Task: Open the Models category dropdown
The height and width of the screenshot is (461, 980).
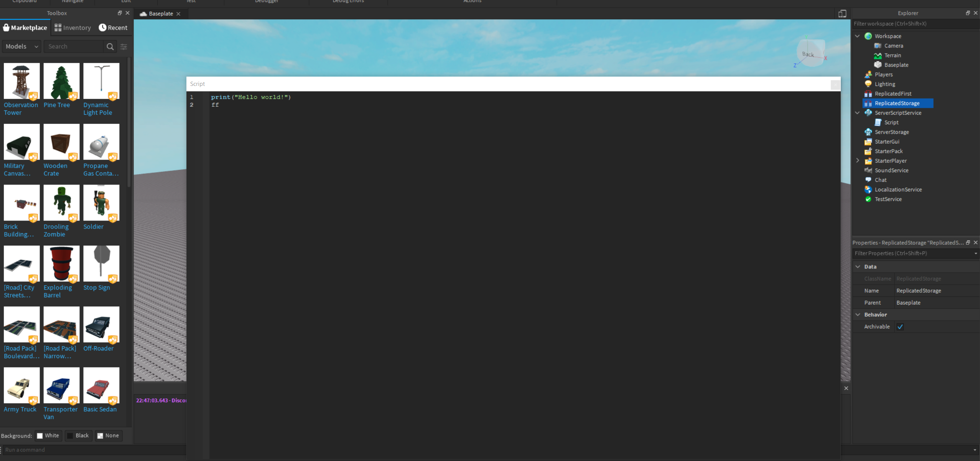Action: [22, 46]
